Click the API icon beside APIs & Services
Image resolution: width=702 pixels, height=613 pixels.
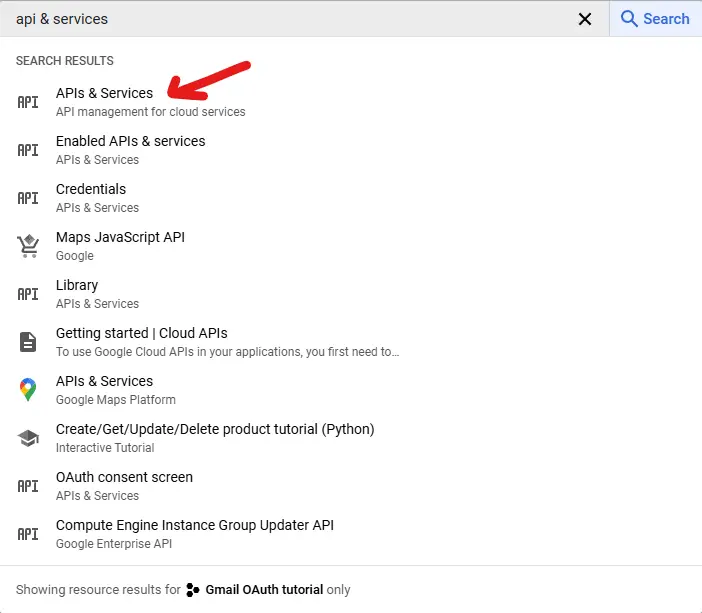[28, 102]
